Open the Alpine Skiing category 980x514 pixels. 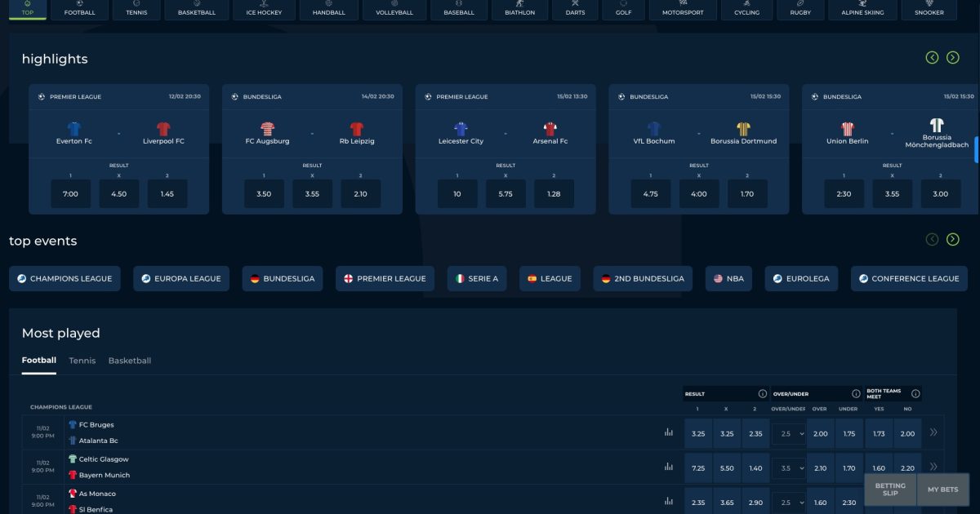tap(862, 10)
